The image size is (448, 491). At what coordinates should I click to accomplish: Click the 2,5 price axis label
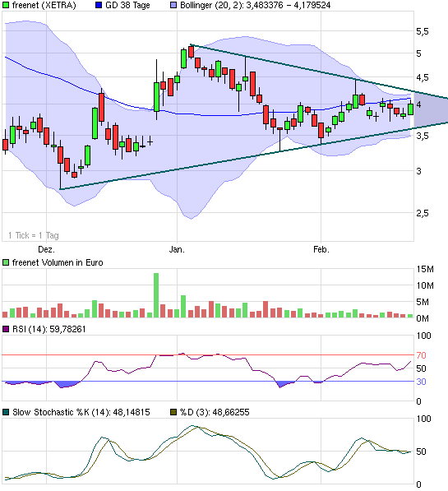pyautogui.click(x=423, y=213)
